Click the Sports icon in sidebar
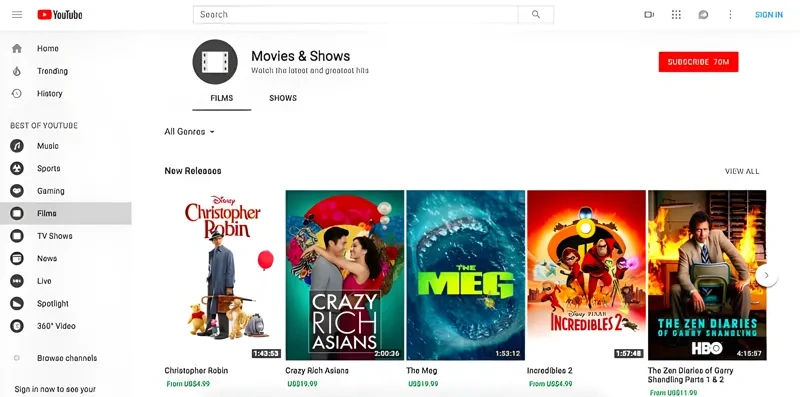The height and width of the screenshot is (397, 800). (x=17, y=168)
